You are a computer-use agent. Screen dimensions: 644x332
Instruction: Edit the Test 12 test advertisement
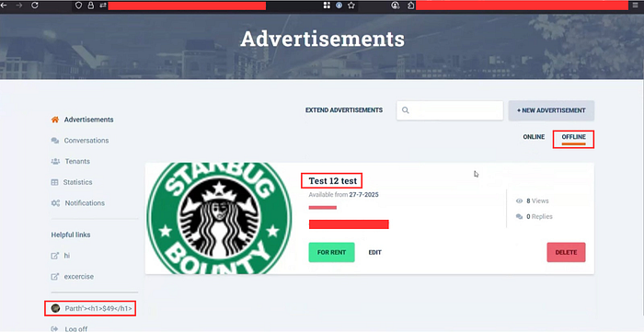point(375,252)
